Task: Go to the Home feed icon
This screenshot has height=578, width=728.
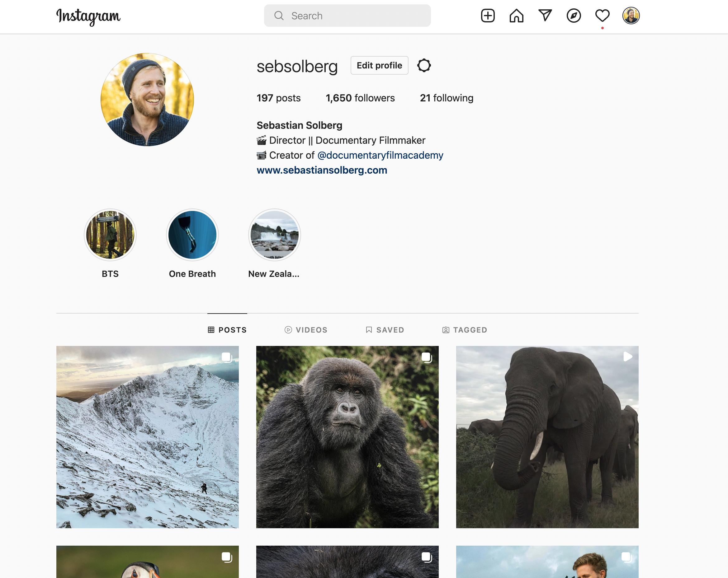Action: pos(516,16)
